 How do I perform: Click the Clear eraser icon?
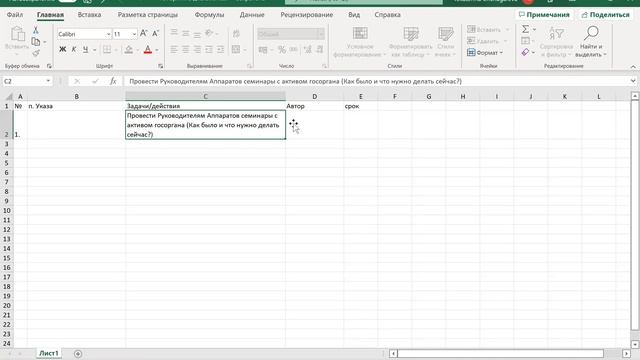(x=525, y=52)
